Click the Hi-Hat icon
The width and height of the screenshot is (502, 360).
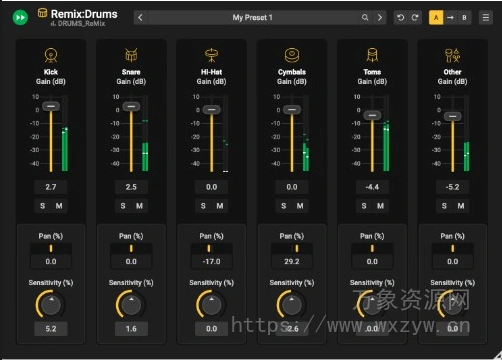(x=211, y=55)
